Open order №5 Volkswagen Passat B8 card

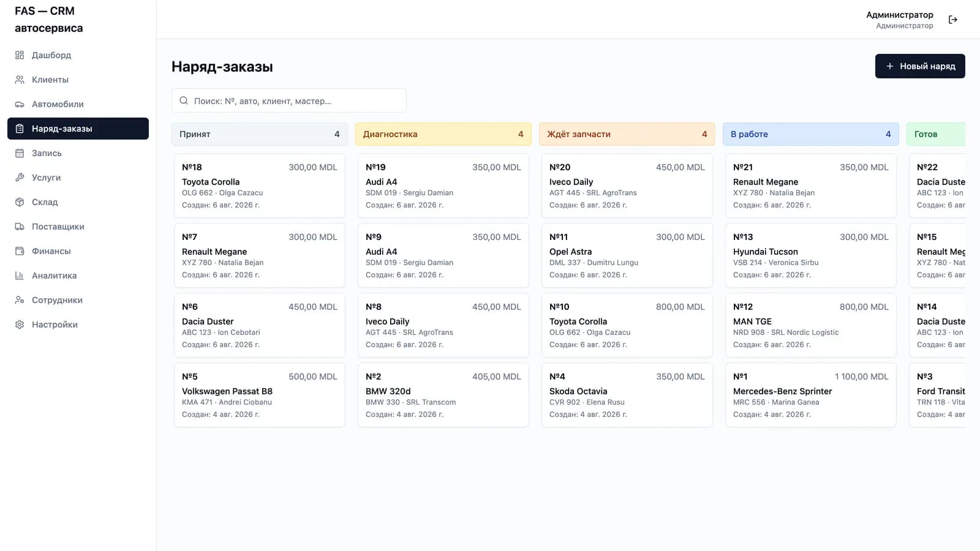click(260, 395)
